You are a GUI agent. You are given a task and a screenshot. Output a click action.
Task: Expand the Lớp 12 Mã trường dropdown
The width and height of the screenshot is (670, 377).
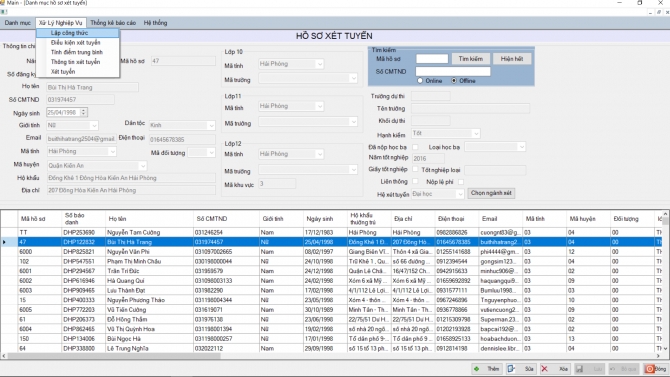pyautogui.click(x=353, y=170)
